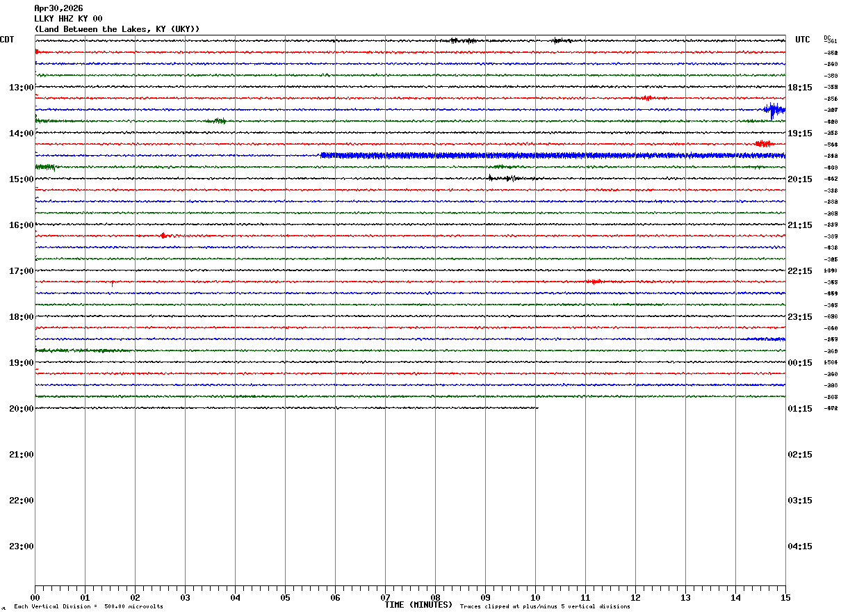Click the 15:00 CDT row label
841x616 pixels.
click(x=21, y=179)
